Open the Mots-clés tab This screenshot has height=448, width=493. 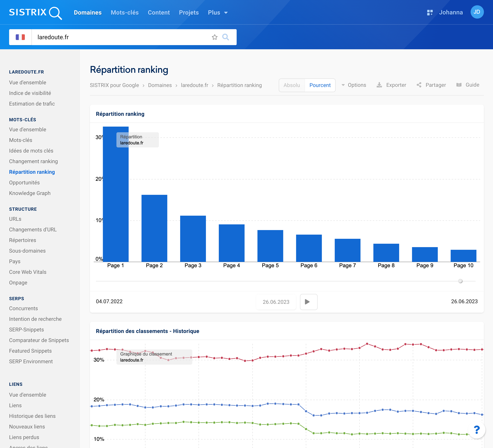(125, 13)
